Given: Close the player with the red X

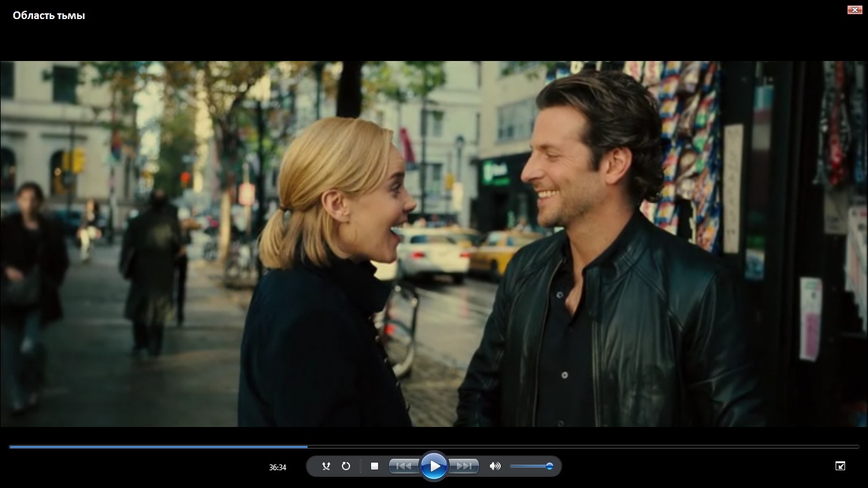Looking at the screenshot, I should [x=854, y=10].
